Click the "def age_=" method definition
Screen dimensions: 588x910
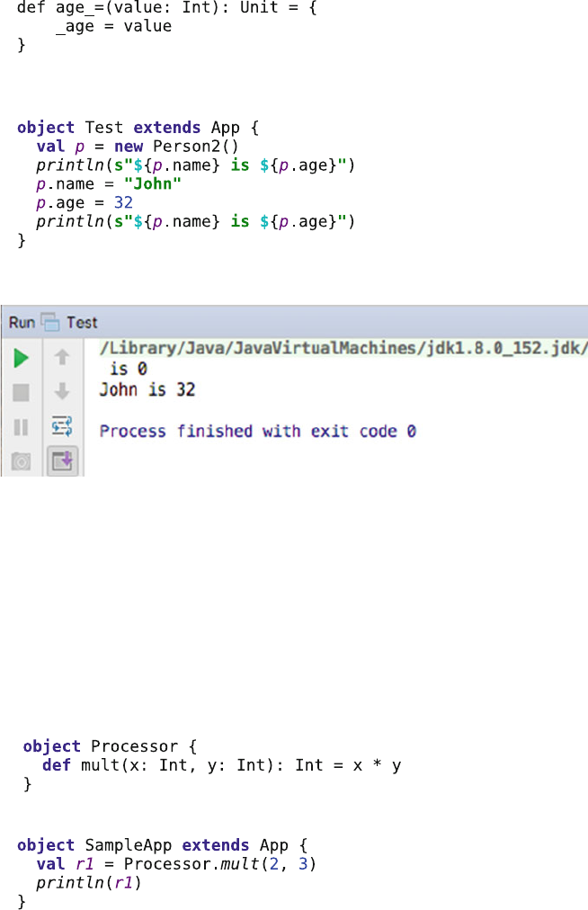(x=166, y=7)
